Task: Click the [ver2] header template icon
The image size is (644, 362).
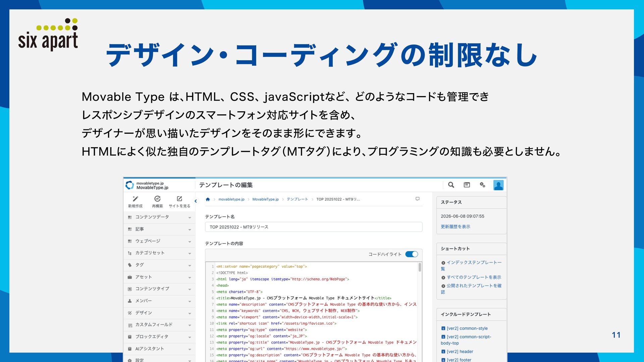Action: click(x=443, y=352)
